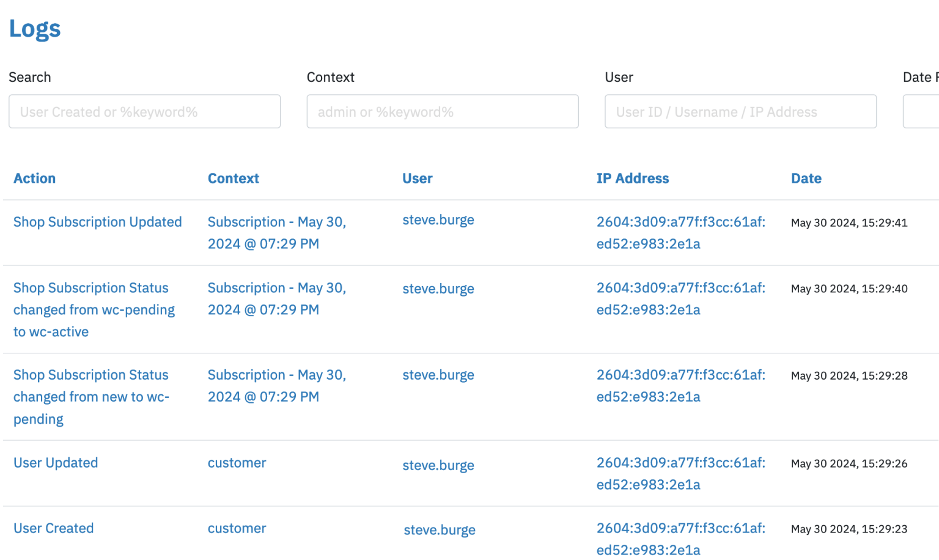Click the IP address in the top log entry
Image resolution: width=939 pixels, height=560 pixels.
680,232
